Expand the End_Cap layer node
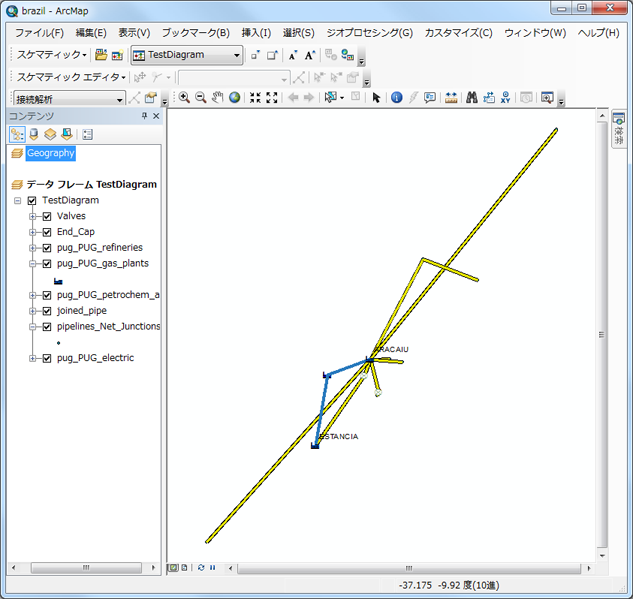 33,232
